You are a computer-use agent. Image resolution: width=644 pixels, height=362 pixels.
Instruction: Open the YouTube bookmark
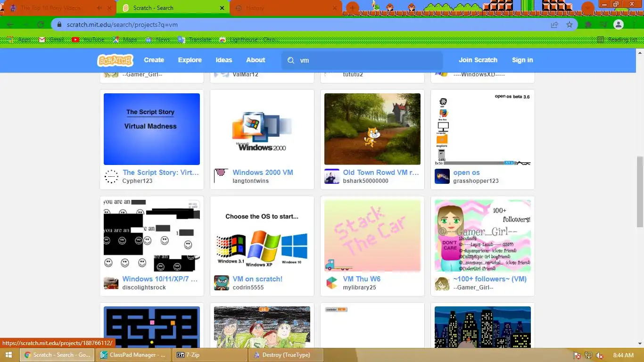[88, 40]
